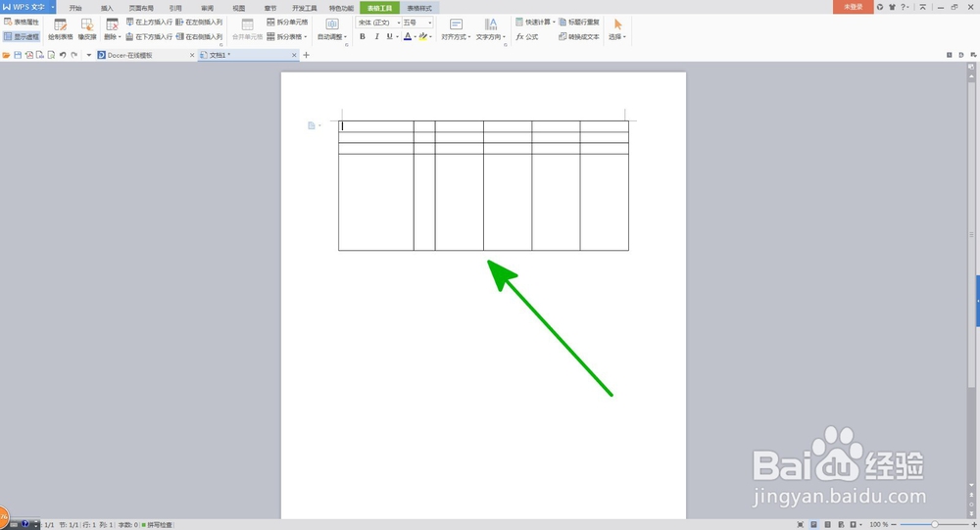Screen dimensions: 980x530
Task: Insert a column left with 在左侧插入列
Action: [x=199, y=22]
